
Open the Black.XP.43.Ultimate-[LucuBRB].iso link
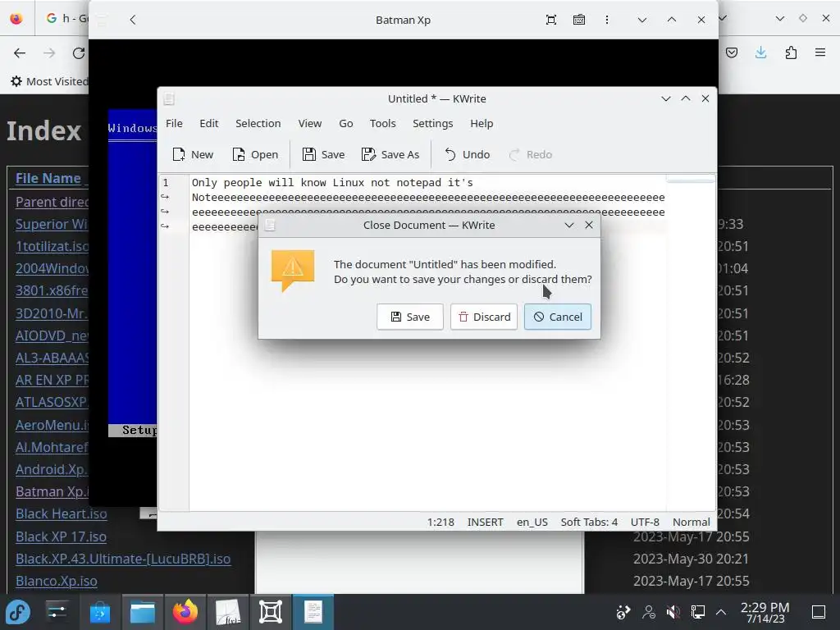coord(123,559)
